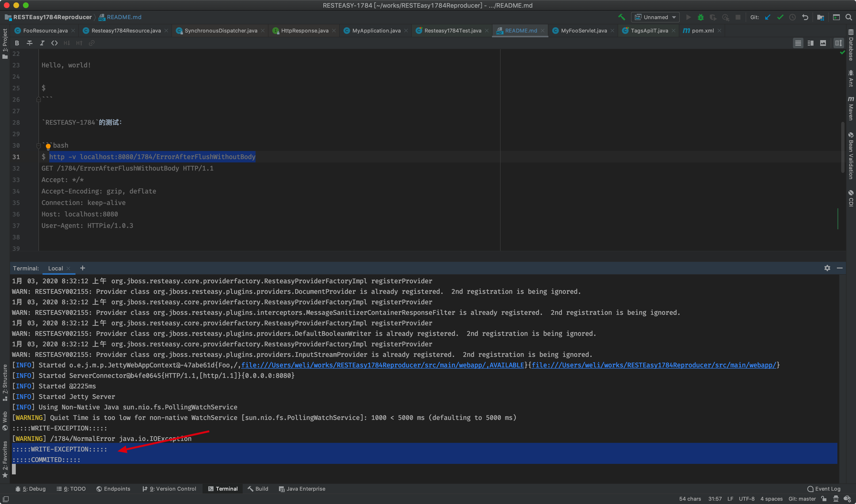Image resolution: width=856 pixels, height=504 pixels.
Task: Collapse the bash code block fold marker
Action: (x=38, y=146)
